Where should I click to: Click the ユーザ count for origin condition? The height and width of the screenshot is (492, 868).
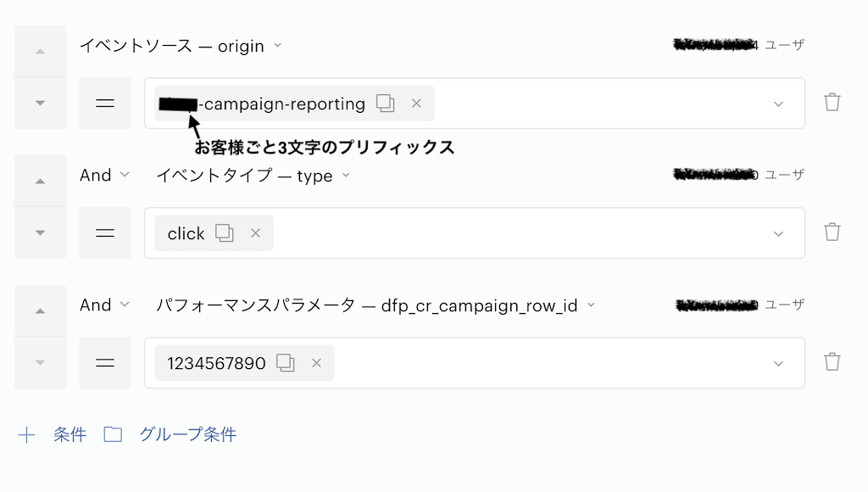click(738, 45)
